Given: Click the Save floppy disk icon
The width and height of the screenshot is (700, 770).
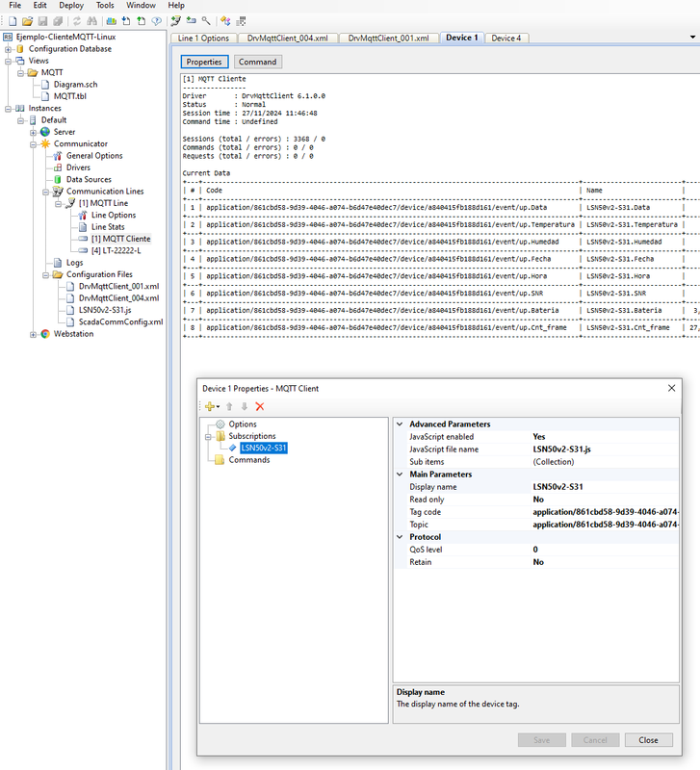Looking at the screenshot, I should [42, 21].
